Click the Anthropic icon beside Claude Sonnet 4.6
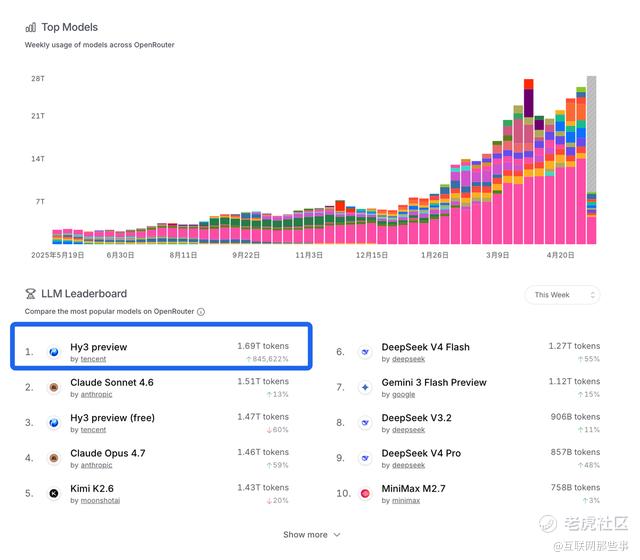This screenshot has height=560, width=640. coord(53,387)
